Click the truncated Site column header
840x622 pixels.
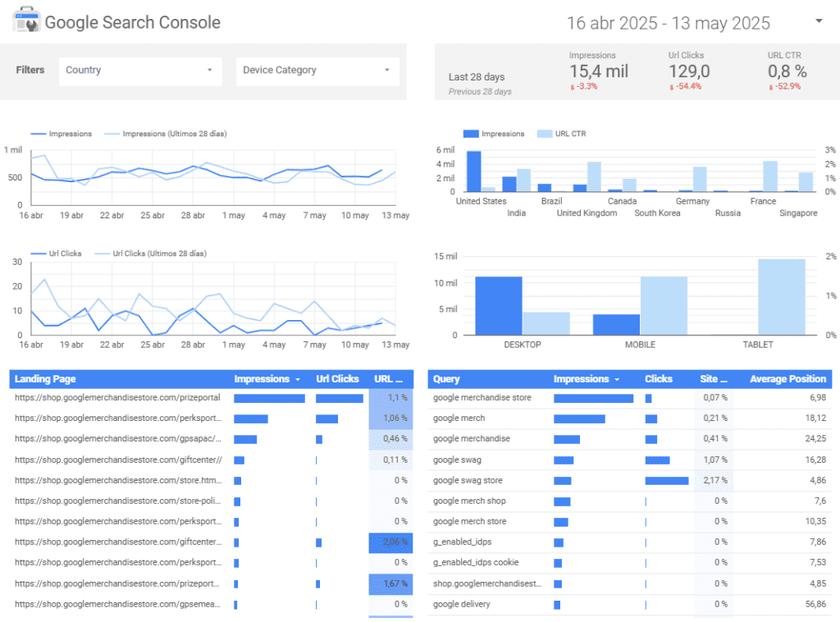(x=714, y=379)
